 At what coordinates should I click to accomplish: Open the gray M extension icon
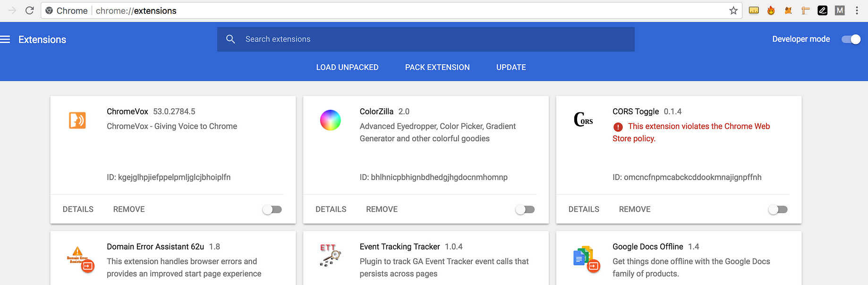(840, 10)
